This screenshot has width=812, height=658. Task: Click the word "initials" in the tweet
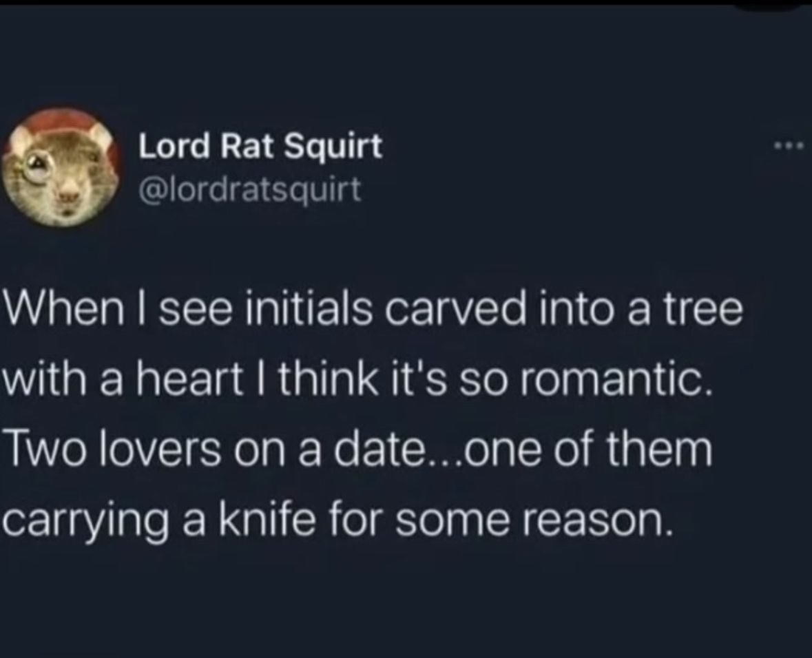pyautogui.click(x=309, y=310)
